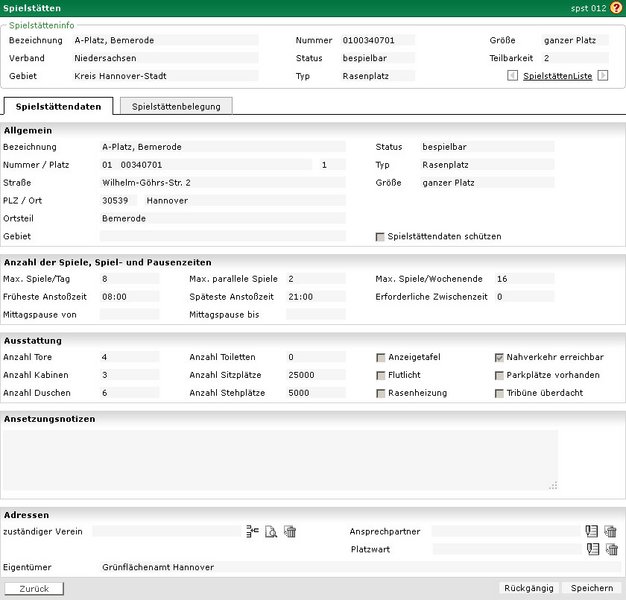
Task: Delete Ansprechpartner with trash icon
Action: [611, 532]
